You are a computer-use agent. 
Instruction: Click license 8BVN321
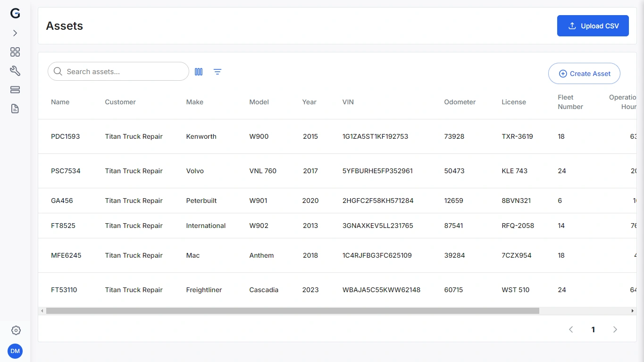tap(516, 201)
